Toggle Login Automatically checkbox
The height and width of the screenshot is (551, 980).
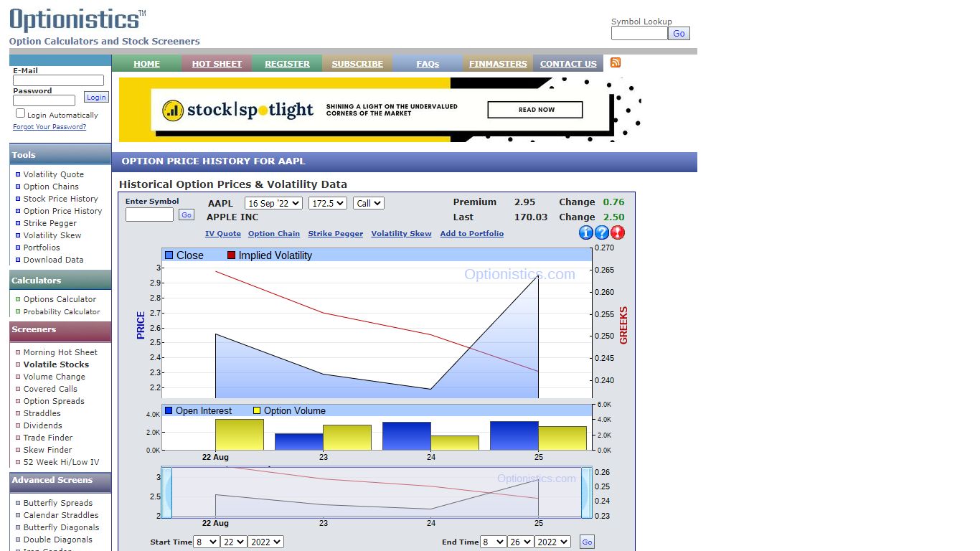[x=20, y=113]
